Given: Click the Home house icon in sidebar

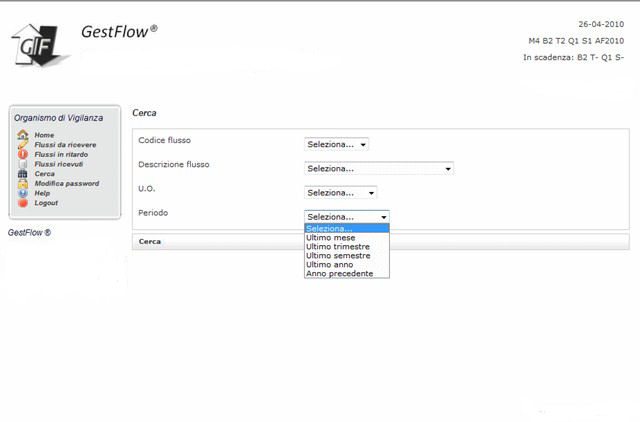Looking at the screenshot, I should (x=23, y=134).
